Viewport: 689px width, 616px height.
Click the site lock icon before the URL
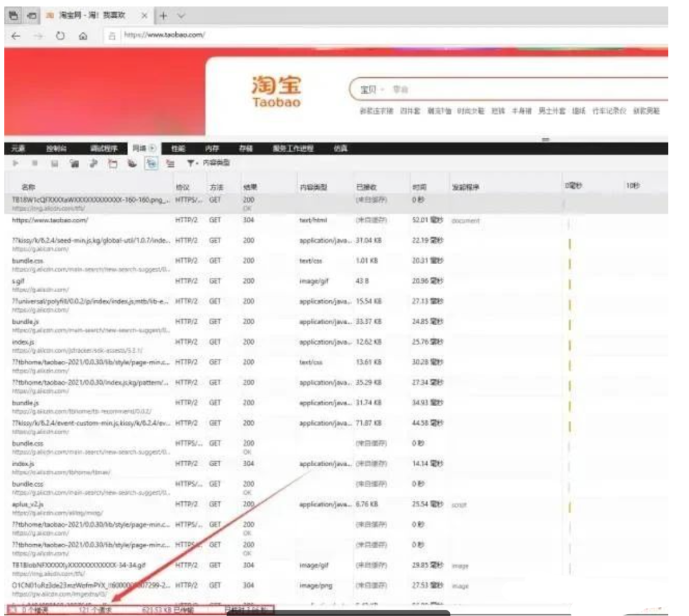click(112, 36)
